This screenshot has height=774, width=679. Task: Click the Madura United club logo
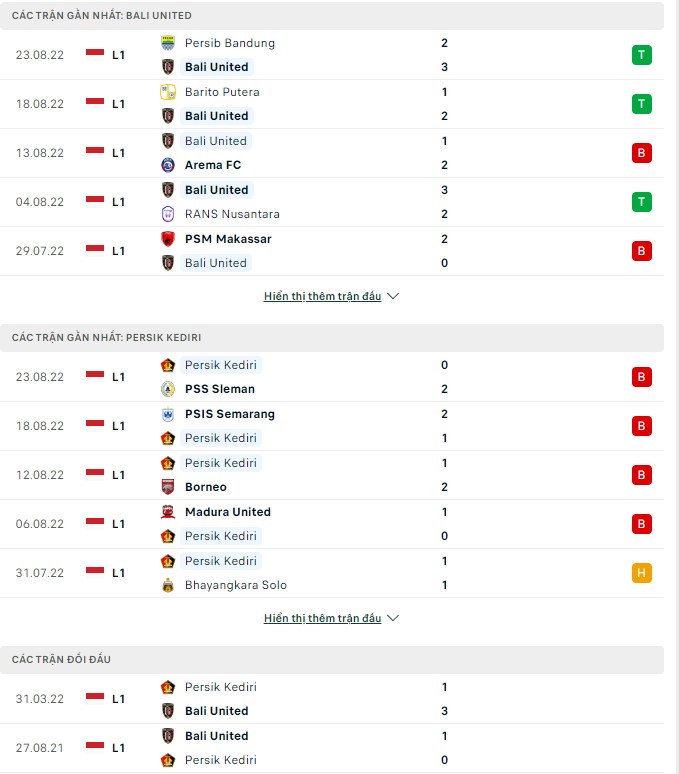[x=168, y=512]
